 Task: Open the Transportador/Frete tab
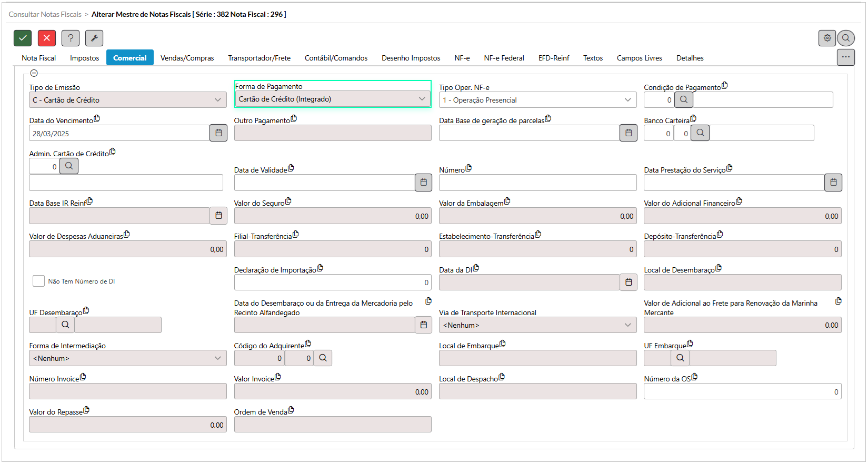259,58
